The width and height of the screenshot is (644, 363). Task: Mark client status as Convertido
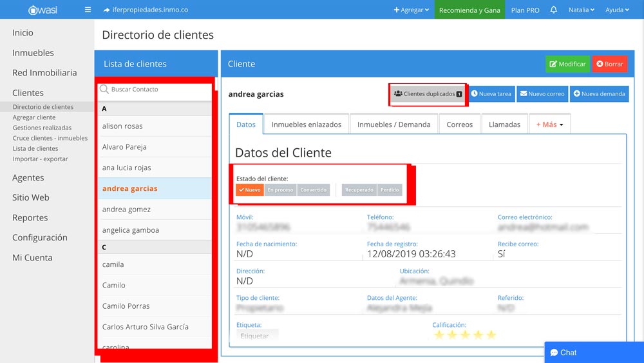coord(314,190)
